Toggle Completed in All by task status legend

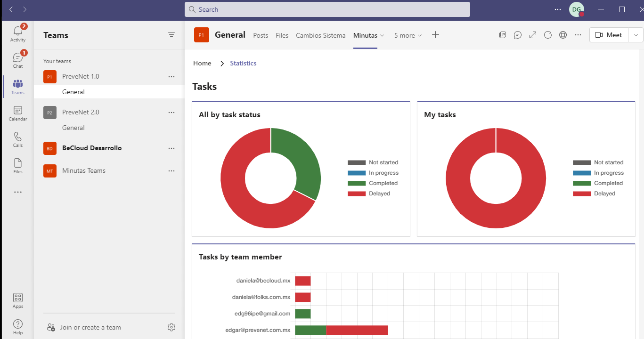coord(373,183)
